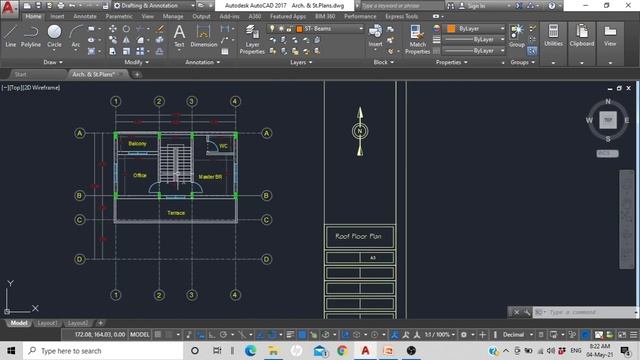Screen dimensions: 640x360
Task: Open the Express Tools ribbon tab
Action: pyautogui.click(x=402, y=16)
